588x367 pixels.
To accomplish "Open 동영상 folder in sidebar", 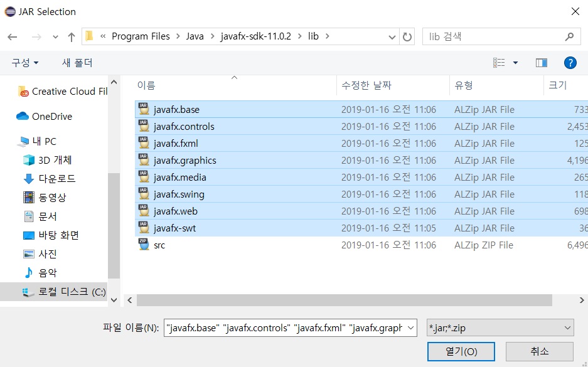I will pos(45,198).
